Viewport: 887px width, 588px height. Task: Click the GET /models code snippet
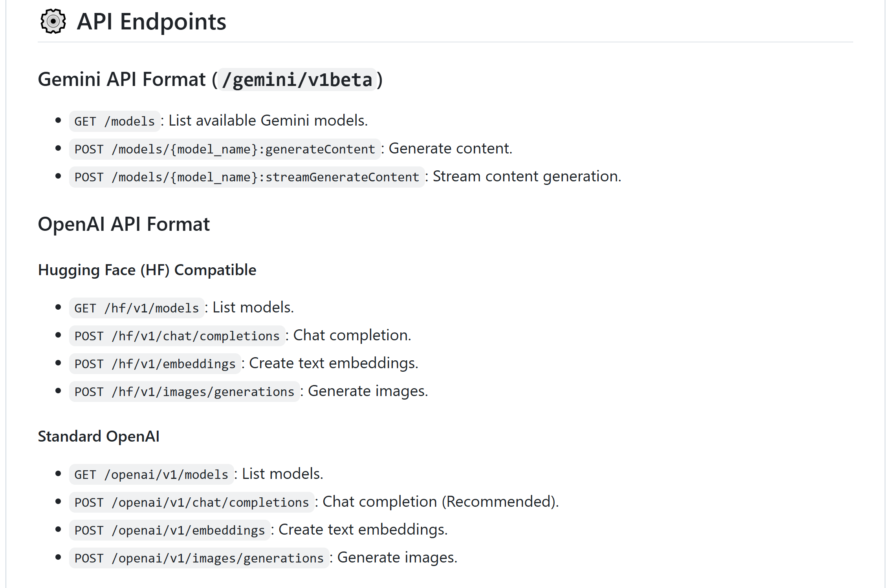coord(115,121)
